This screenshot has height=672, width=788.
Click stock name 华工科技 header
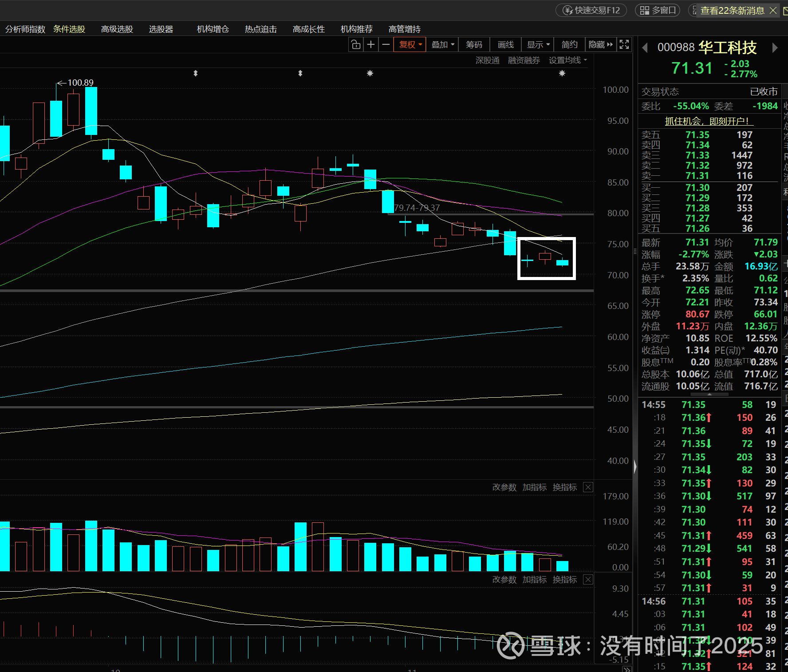click(x=728, y=47)
